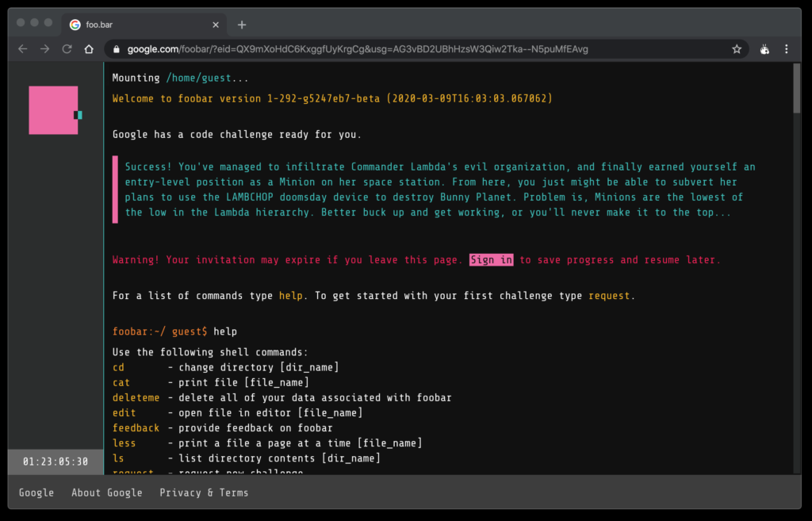Reload the foobar page
Screen dimensions: 812x521
coord(67,49)
